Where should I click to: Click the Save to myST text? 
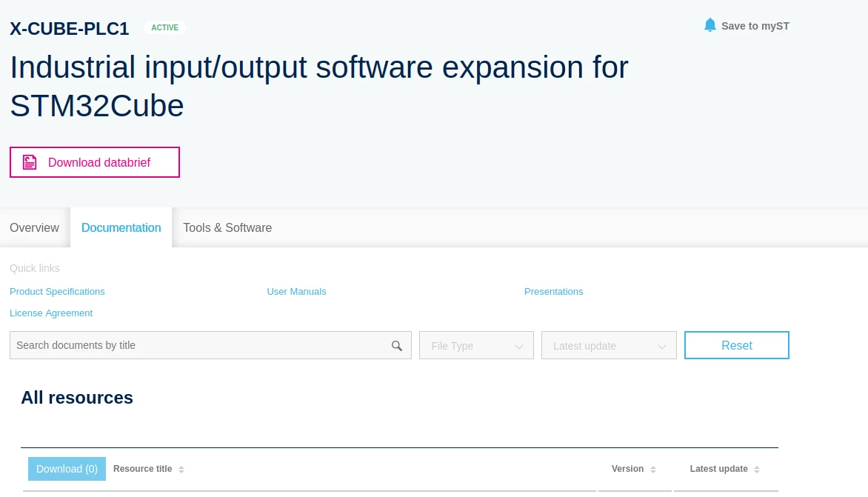tap(755, 26)
